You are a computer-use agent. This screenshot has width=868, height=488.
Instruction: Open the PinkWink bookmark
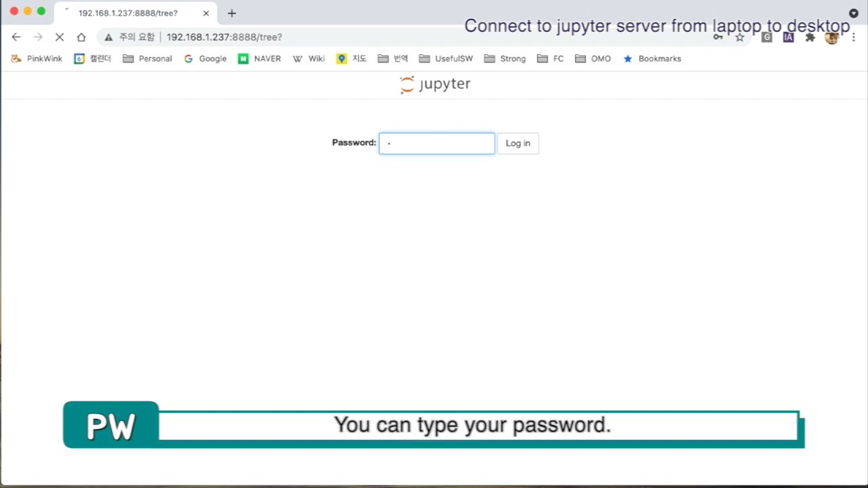(x=37, y=59)
